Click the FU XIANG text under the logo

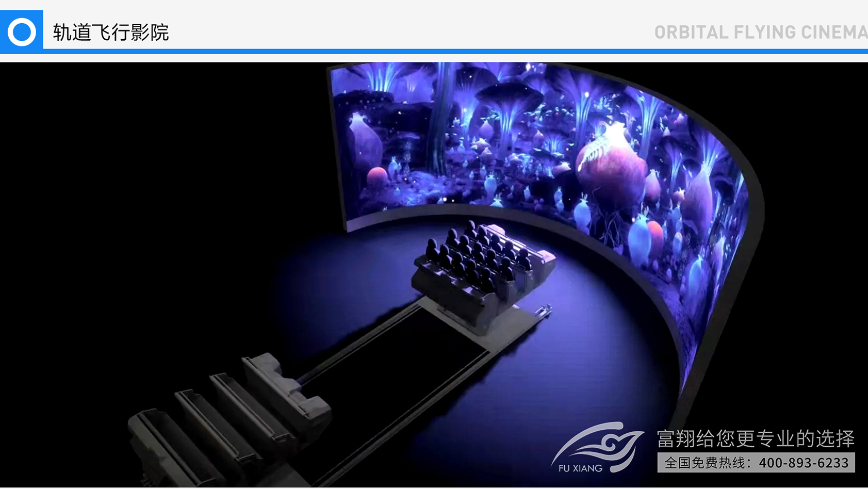[580, 468]
